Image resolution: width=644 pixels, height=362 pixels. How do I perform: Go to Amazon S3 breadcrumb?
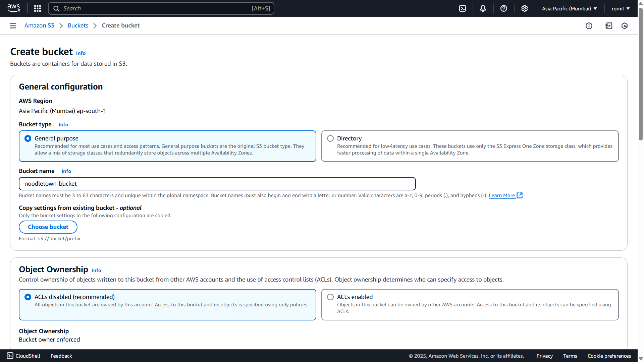coord(39,25)
